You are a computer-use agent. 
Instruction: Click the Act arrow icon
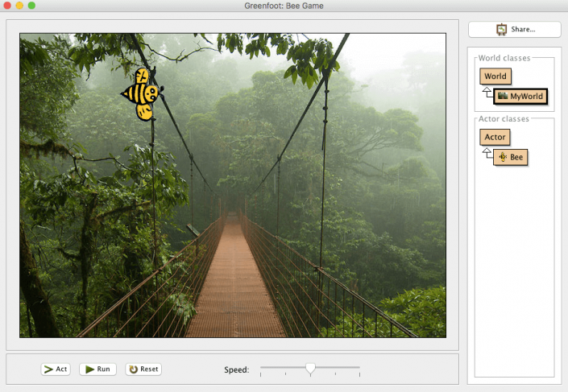click(48, 369)
